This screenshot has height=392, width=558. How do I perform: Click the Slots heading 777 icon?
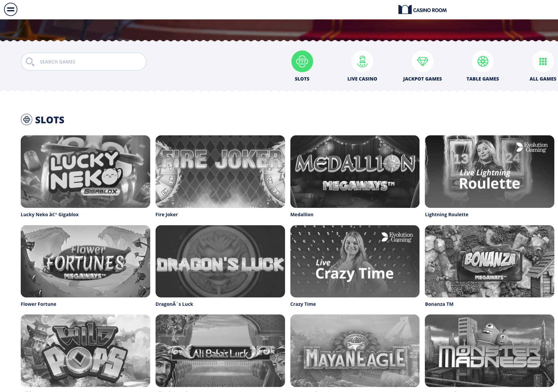pyautogui.click(x=27, y=120)
